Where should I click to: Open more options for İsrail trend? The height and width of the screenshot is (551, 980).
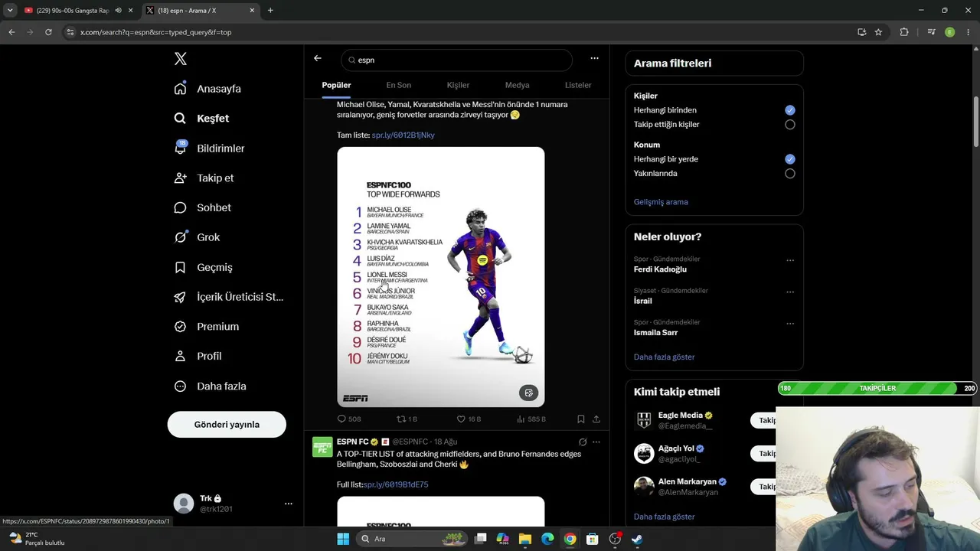tap(790, 292)
